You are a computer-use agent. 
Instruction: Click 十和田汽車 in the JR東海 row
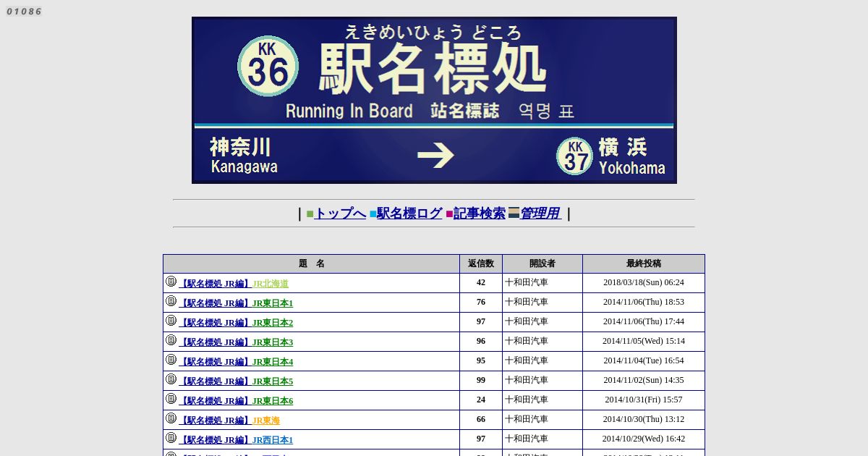click(x=527, y=420)
